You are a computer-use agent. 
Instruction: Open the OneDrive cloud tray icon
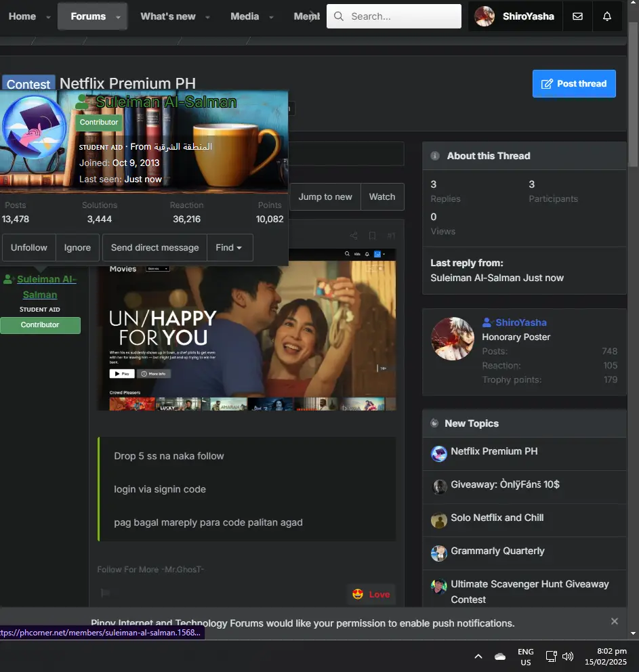tap(499, 656)
